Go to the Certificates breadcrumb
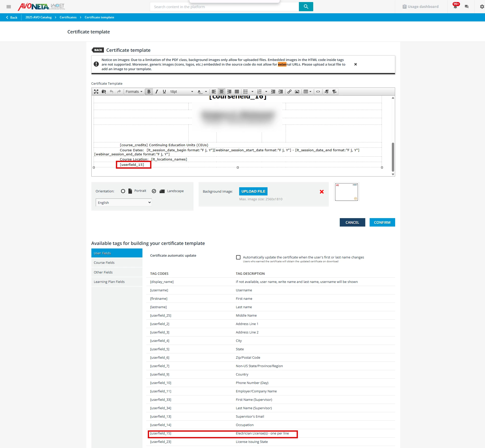The width and height of the screenshot is (485, 448). pos(68,17)
